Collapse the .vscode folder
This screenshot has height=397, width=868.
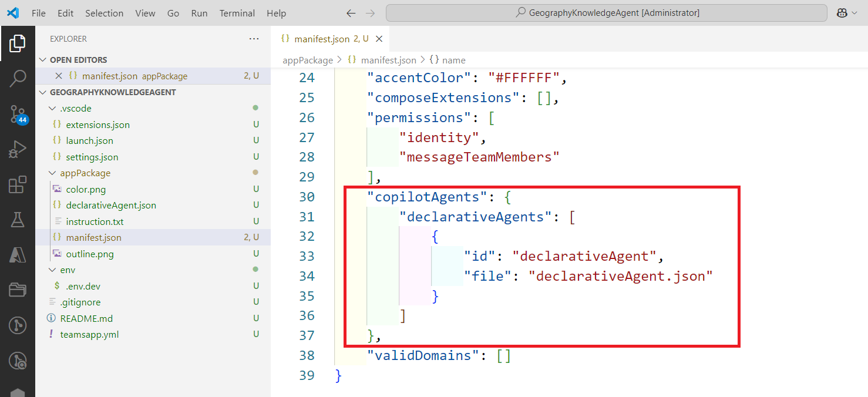pos(53,109)
